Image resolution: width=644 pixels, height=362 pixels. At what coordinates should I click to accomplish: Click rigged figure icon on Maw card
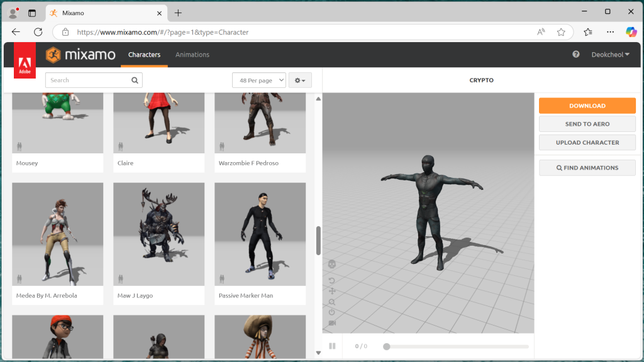(x=121, y=279)
